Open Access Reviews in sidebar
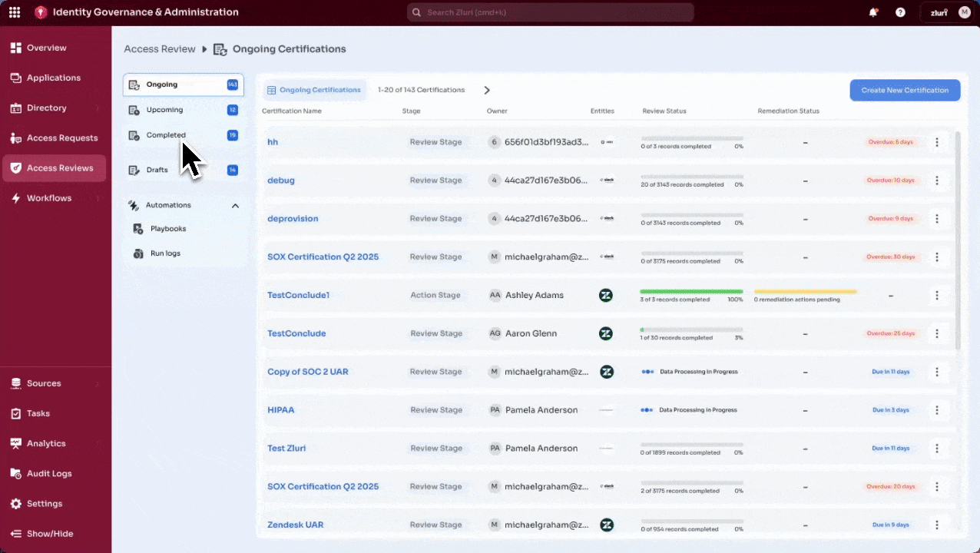The width and height of the screenshot is (980, 553). [x=55, y=168]
